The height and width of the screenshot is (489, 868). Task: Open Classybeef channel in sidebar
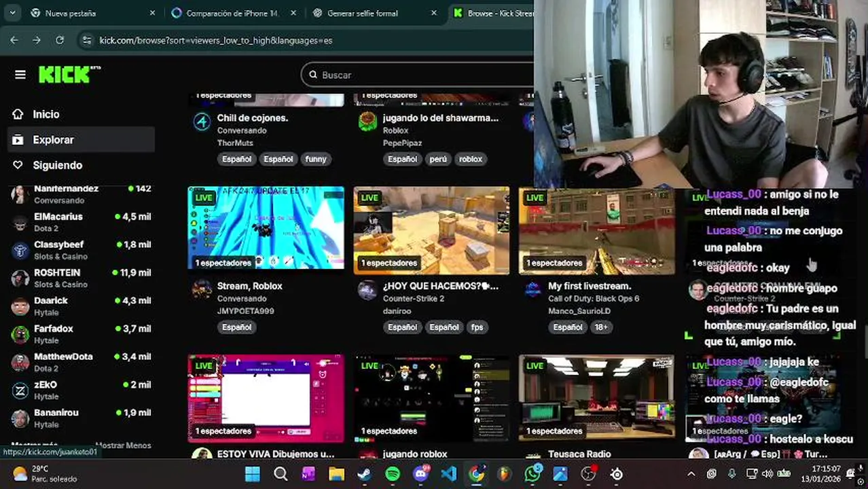80,250
